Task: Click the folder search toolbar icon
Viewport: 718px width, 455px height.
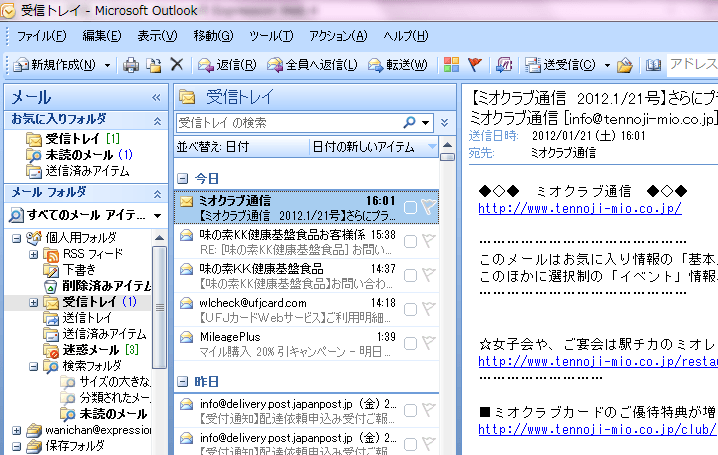Action: (x=625, y=65)
